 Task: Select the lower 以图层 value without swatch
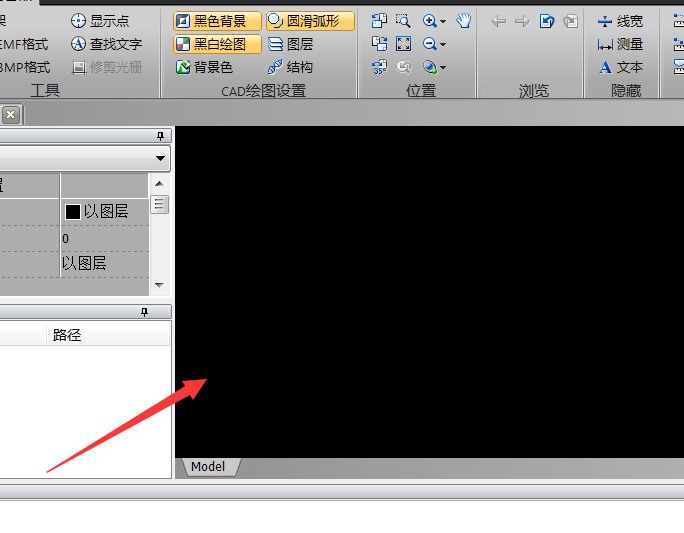84,263
